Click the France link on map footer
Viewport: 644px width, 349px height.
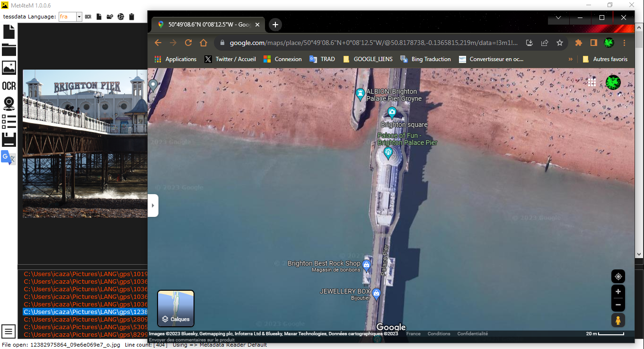click(413, 334)
